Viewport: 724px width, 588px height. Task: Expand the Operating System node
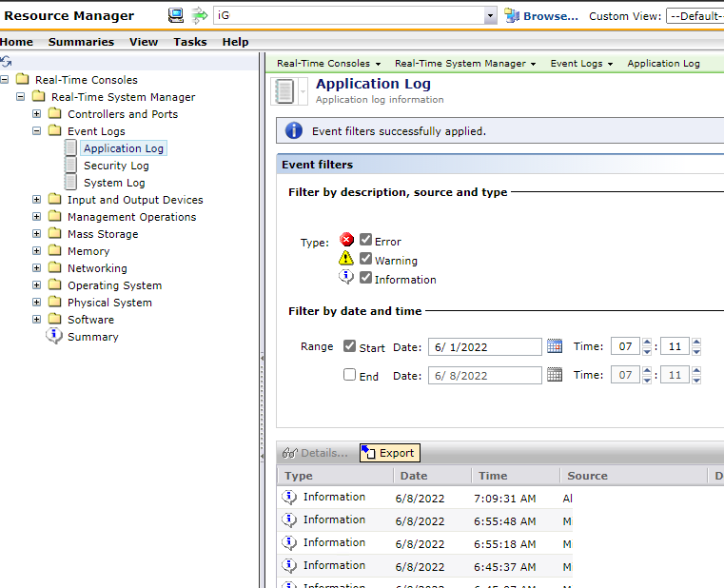coord(36,285)
